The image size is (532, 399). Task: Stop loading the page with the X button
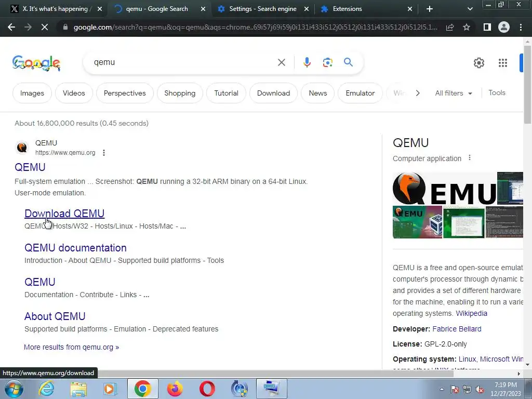pos(45,27)
